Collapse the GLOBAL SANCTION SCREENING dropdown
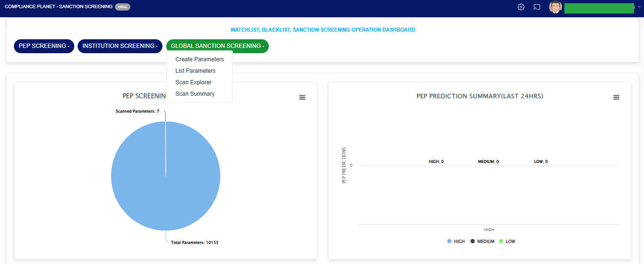Viewport: 644px width, 264px height. (x=217, y=46)
